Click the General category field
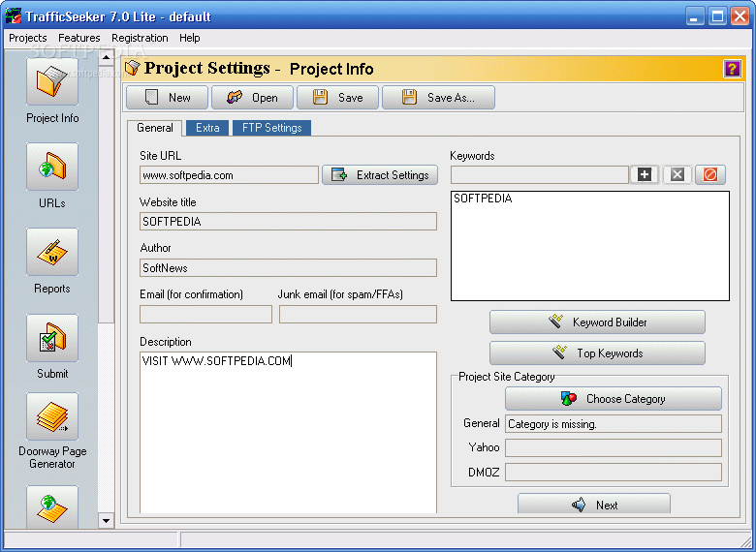756x552 pixels. point(614,424)
